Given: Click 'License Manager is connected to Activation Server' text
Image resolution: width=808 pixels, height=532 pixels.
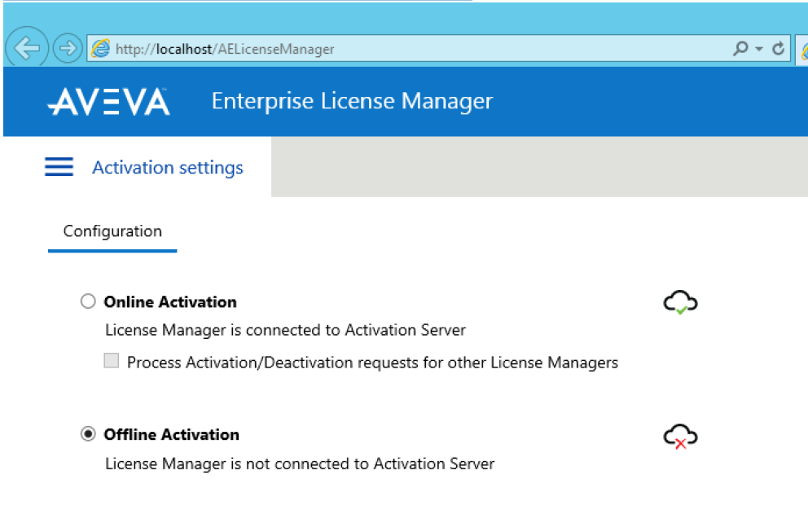Looking at the screenshot, I should (x=285, y=330).
